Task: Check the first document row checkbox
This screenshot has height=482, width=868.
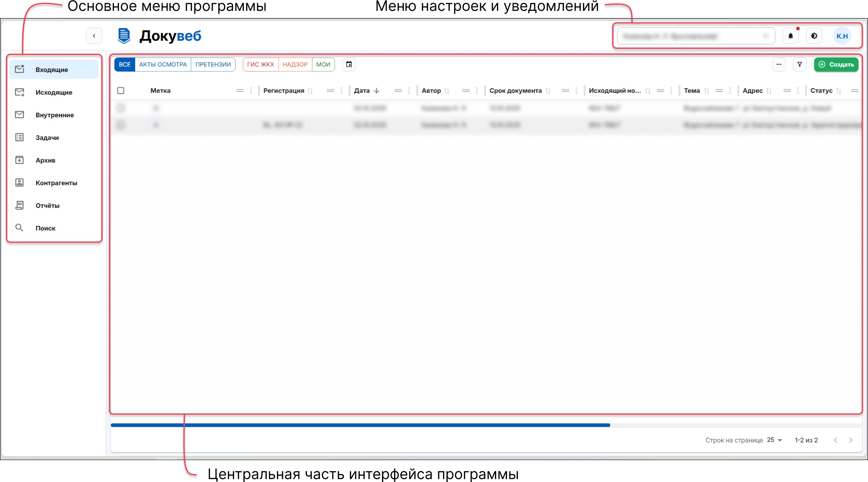Action: tap(121, 108)
